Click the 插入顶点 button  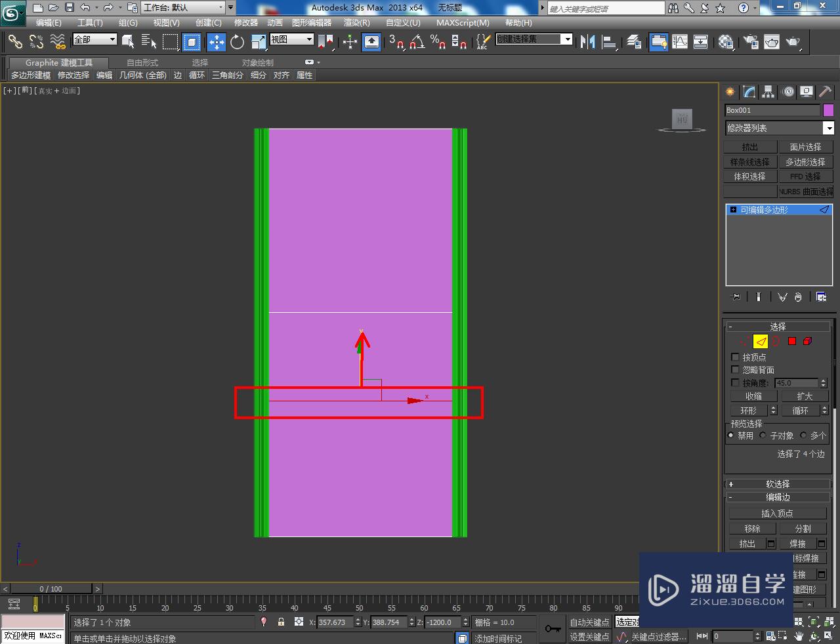(777, 513)
